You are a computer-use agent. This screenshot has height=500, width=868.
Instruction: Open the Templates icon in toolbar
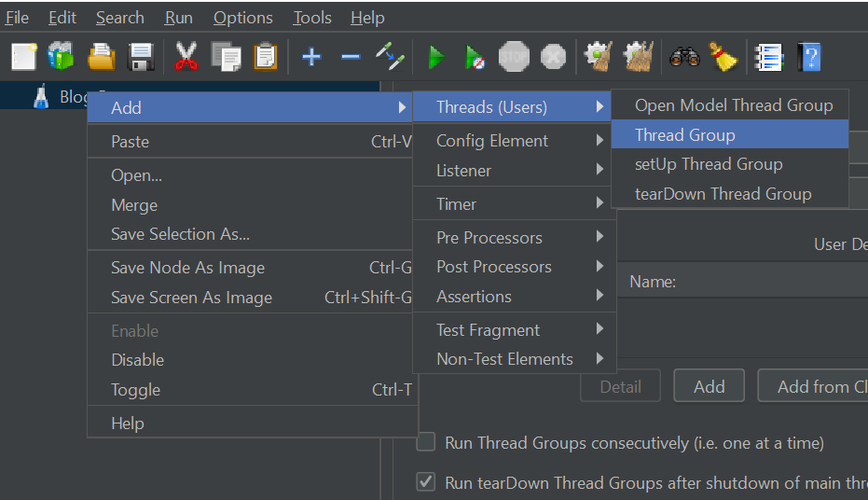pyautogui.click(x=61, y=57)
